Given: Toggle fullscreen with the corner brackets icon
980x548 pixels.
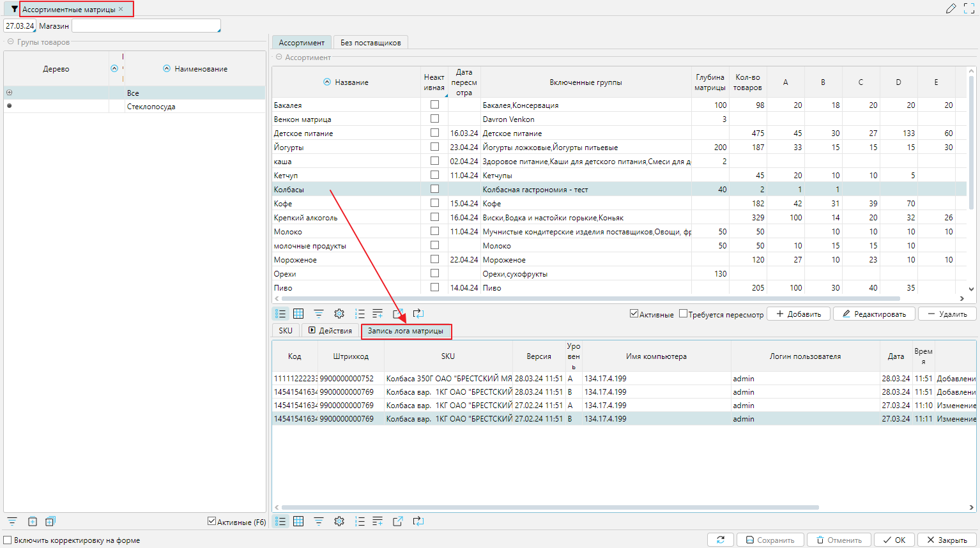Looking at the screenshot, I should click(x=969, y=9).
